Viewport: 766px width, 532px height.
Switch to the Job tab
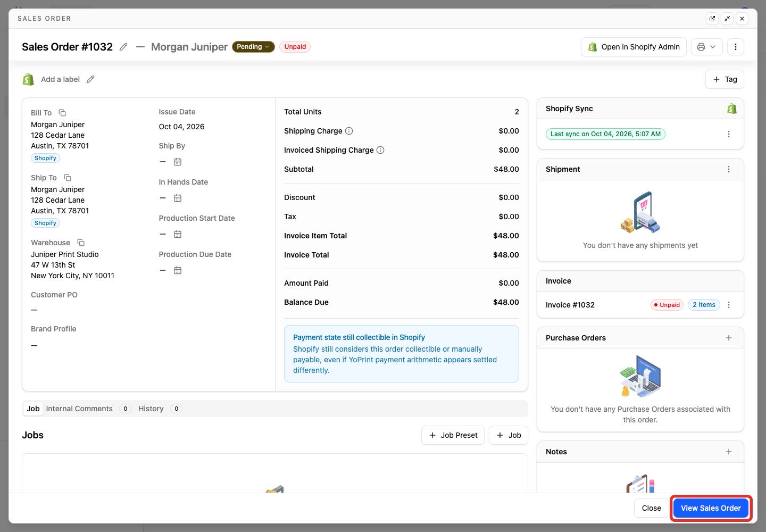pyautogui.click(x=33, y=409)
